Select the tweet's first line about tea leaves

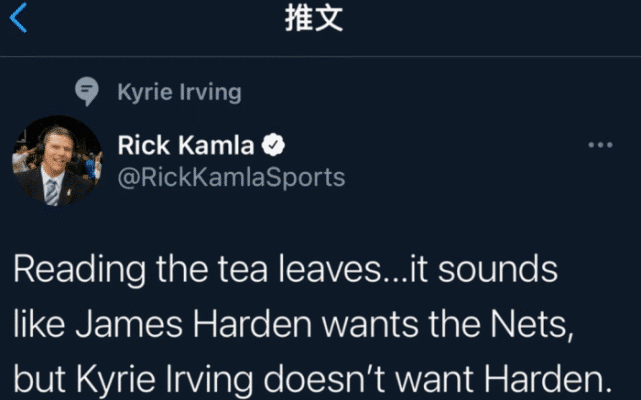tap(285, 269)
